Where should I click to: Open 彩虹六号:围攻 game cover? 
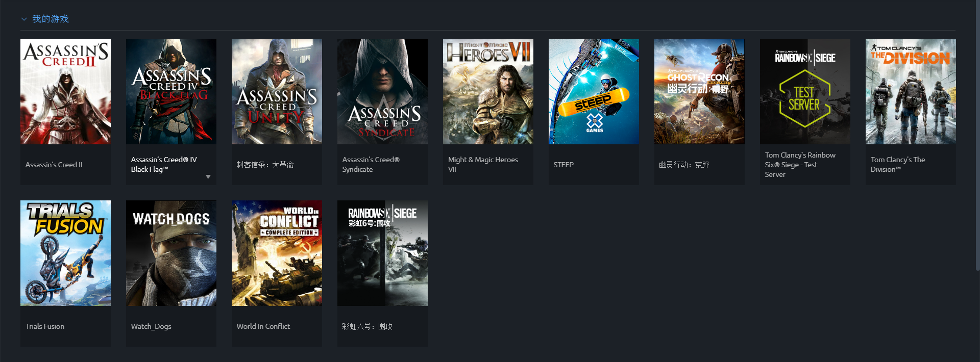tap(382, 253)
